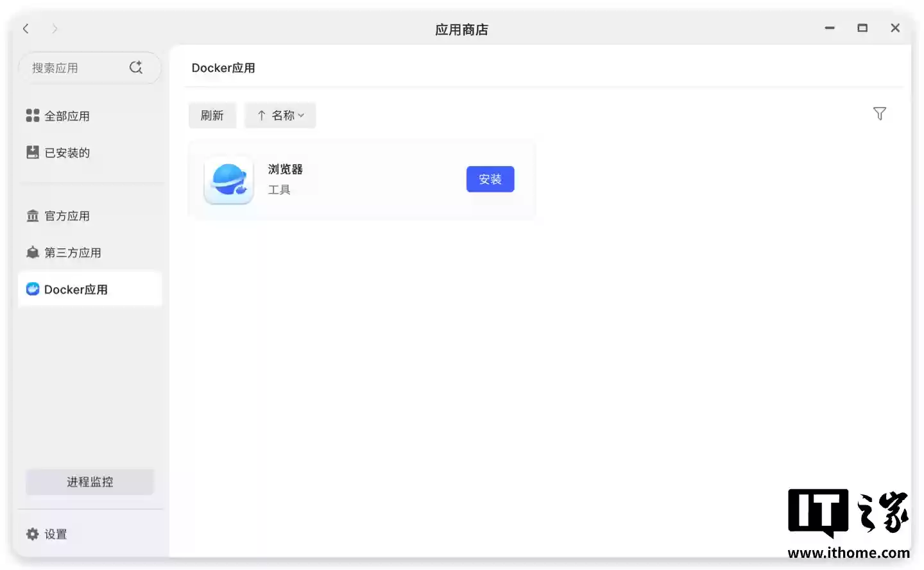924x570 pixels.
Task: Open the 进程监控 panel
Action: 89,482
